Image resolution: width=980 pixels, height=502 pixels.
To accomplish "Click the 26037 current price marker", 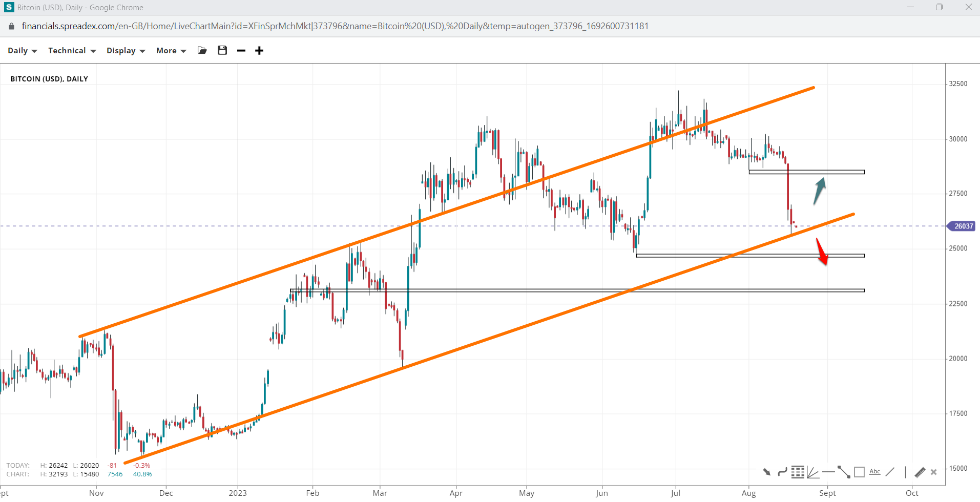I will click(x=963, y=226).
